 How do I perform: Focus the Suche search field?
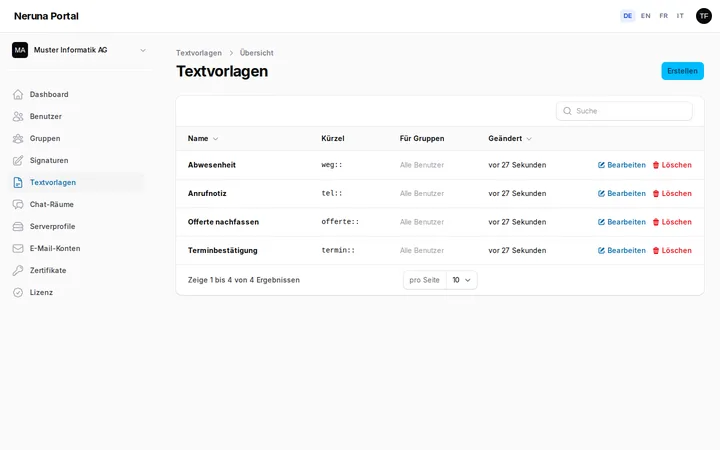click(x=624, y=111)
